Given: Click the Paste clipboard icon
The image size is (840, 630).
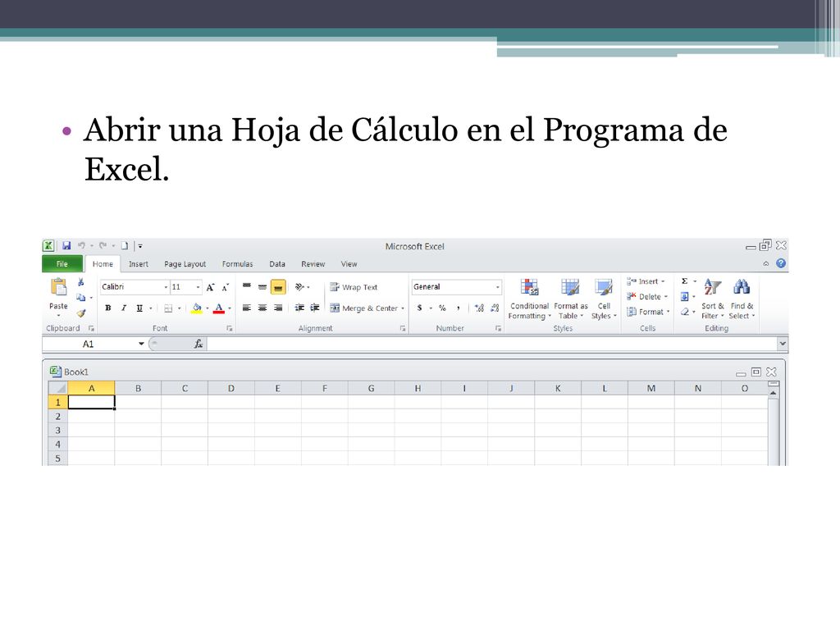Looking at the screenshot, I should click(58, 287).
